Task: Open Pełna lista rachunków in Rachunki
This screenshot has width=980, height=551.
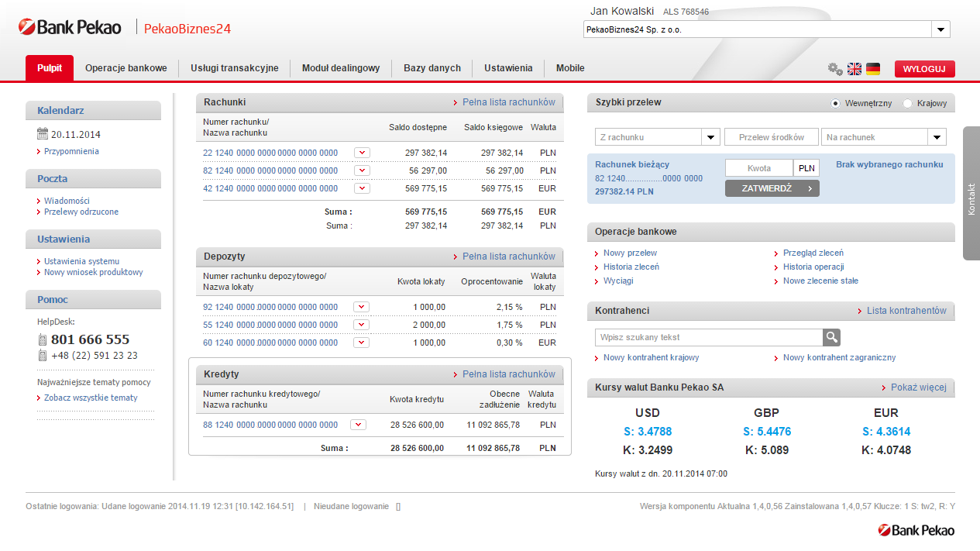Action: [509, 102]
